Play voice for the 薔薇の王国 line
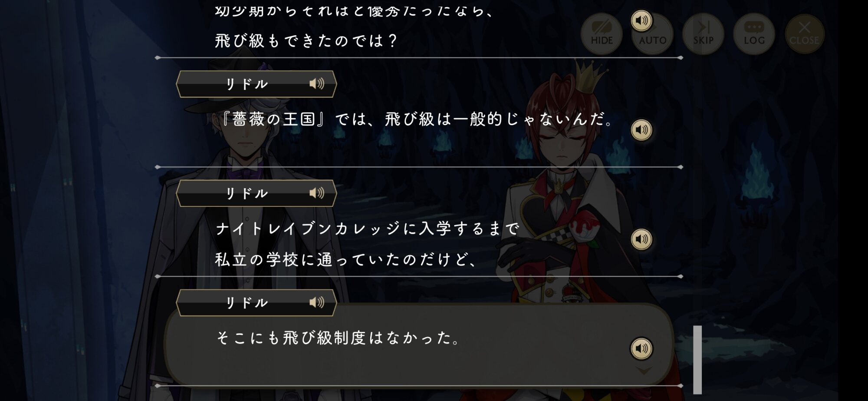The height and width of the screenshot is (401, 868). [641, 129]
